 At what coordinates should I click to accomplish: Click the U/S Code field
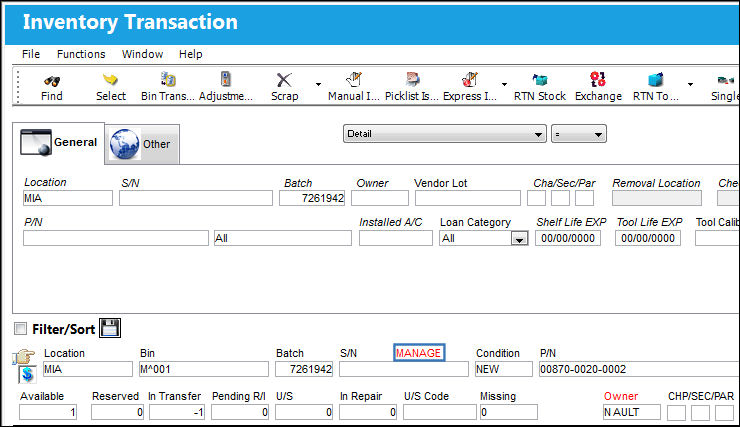click(440, 412)
